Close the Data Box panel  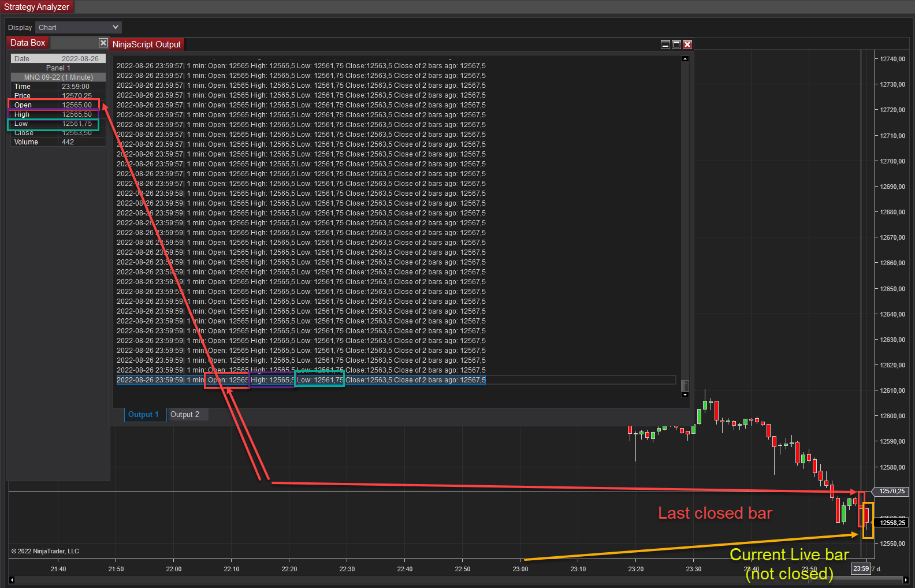point(103,43)
